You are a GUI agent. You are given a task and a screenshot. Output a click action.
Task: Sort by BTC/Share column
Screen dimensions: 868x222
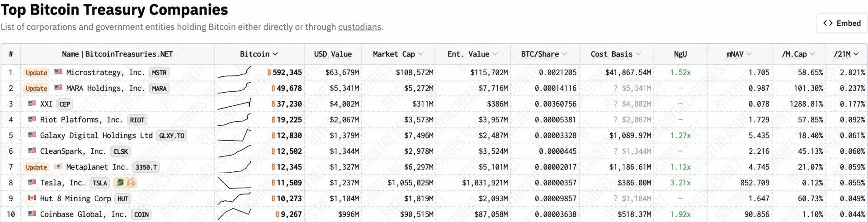tap(544, 54)
